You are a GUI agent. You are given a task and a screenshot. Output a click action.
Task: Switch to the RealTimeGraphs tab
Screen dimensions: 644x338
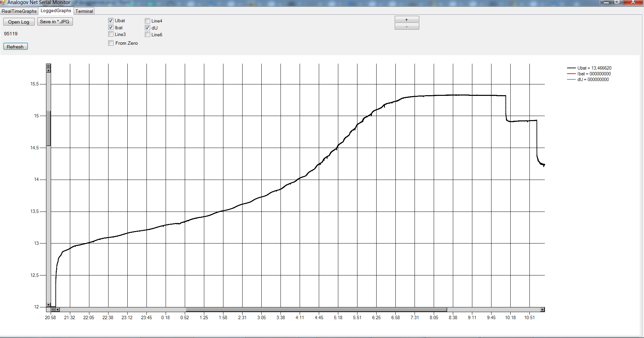point(19,11)
